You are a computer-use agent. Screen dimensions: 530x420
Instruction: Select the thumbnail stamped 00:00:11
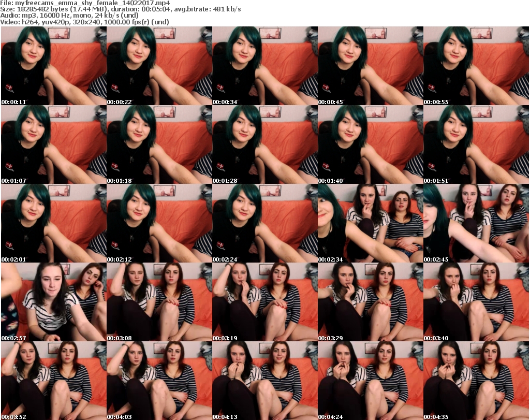click(54, 66)
